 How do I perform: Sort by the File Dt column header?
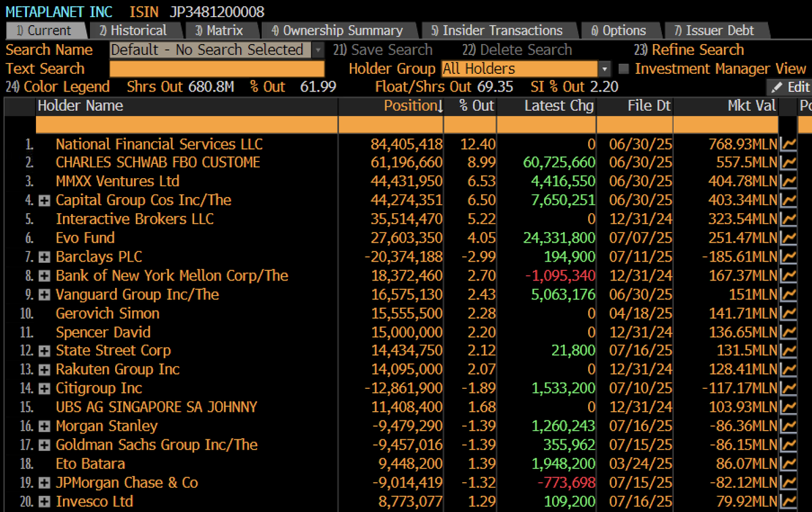(x=635, y=106)
